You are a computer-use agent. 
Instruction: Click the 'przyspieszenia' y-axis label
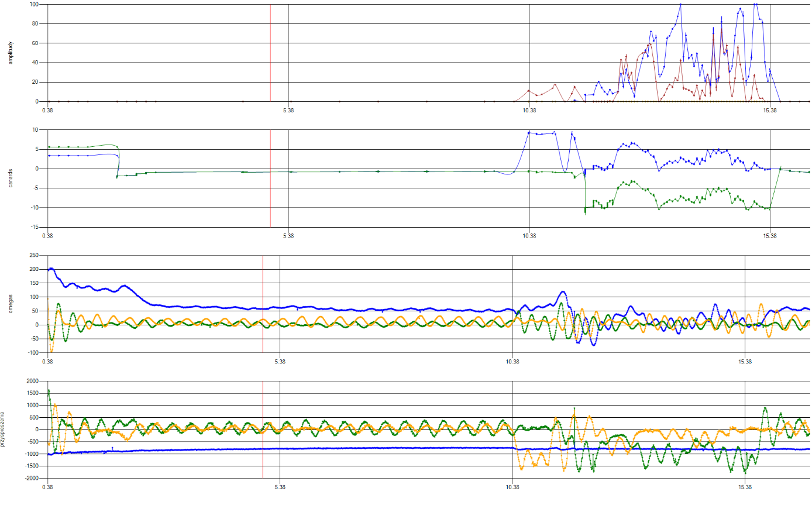(x=3, y=429)
